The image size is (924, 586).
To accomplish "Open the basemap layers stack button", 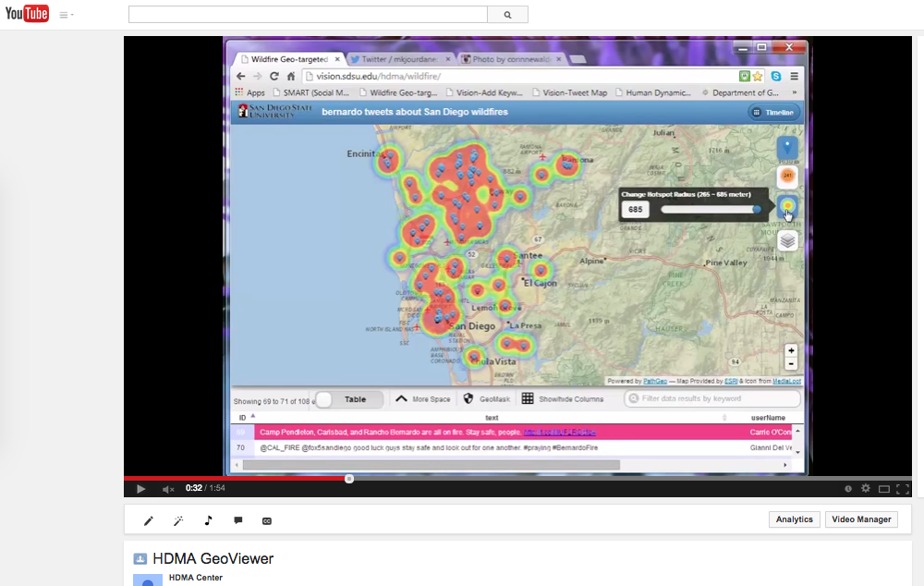I will [x=787, y=240].
